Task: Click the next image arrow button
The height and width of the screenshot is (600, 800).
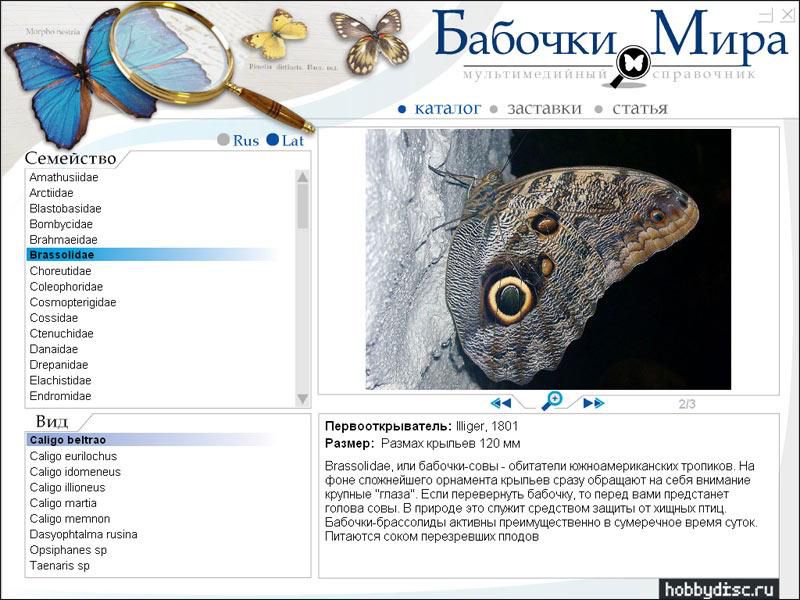Action: (594, 403)
